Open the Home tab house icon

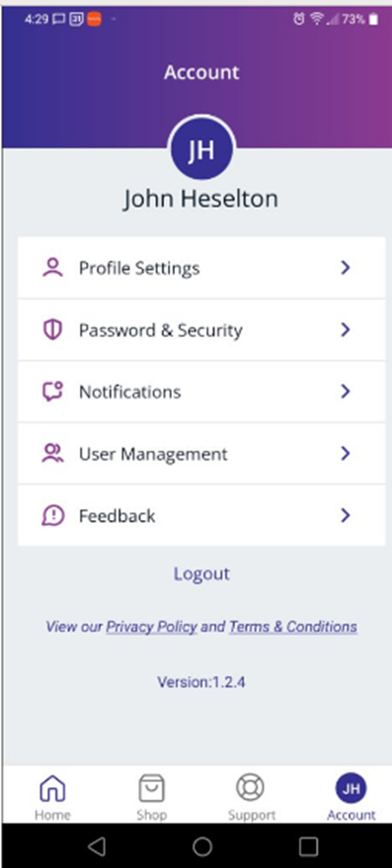[52, 788]
